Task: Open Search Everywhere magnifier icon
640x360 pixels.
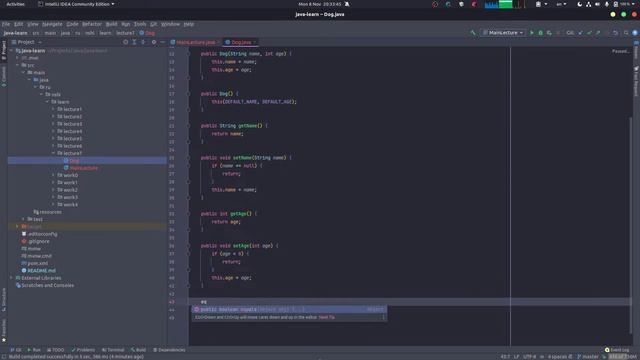Action: (626, 33)
